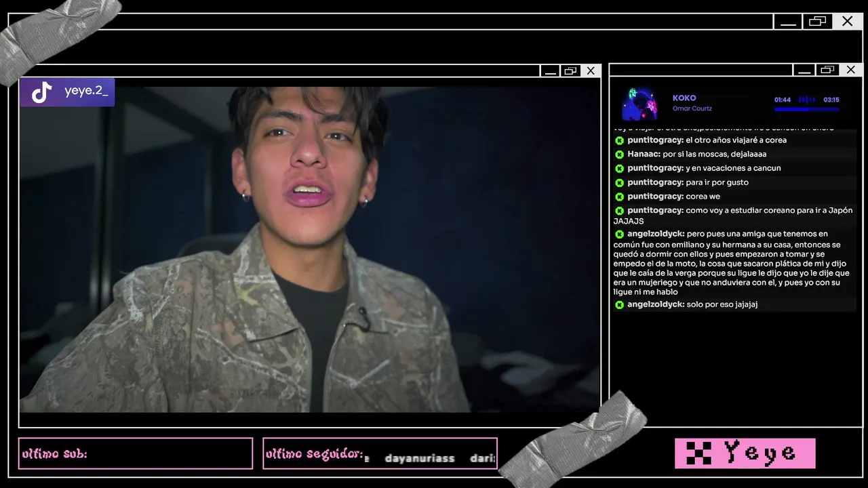Click badge icon beside 'el otro años viajaré a corea'
The height and width of the screenshot is (488, 868).
pos(619,141)
